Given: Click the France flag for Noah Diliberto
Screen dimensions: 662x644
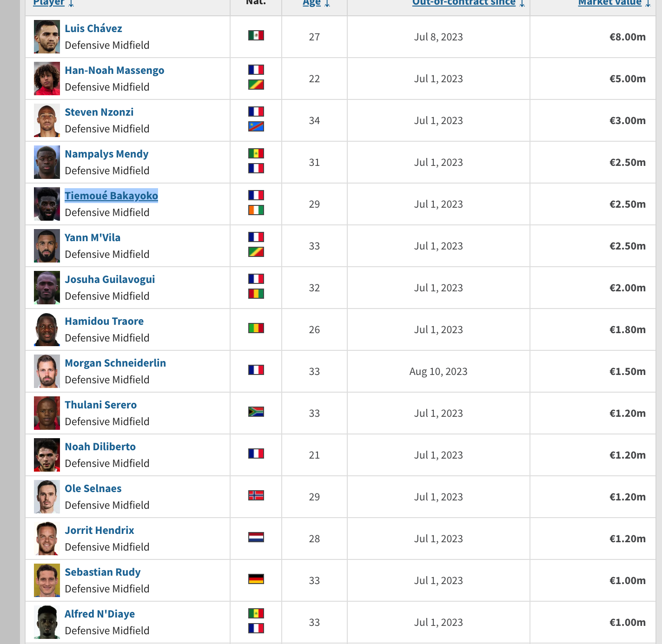Looking at the screenshot, I should click(x=256, y=453).
